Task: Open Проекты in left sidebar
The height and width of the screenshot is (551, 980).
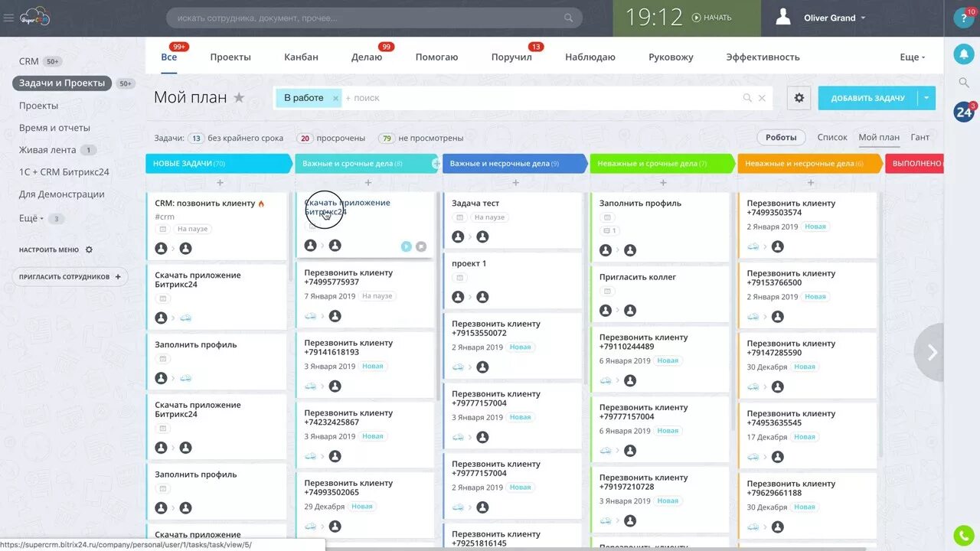Action: [38, 106]
